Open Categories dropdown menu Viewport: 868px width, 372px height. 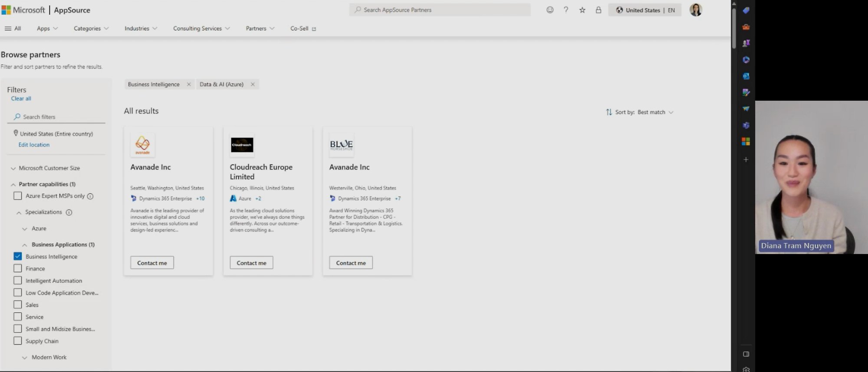[x=91, y=28]
